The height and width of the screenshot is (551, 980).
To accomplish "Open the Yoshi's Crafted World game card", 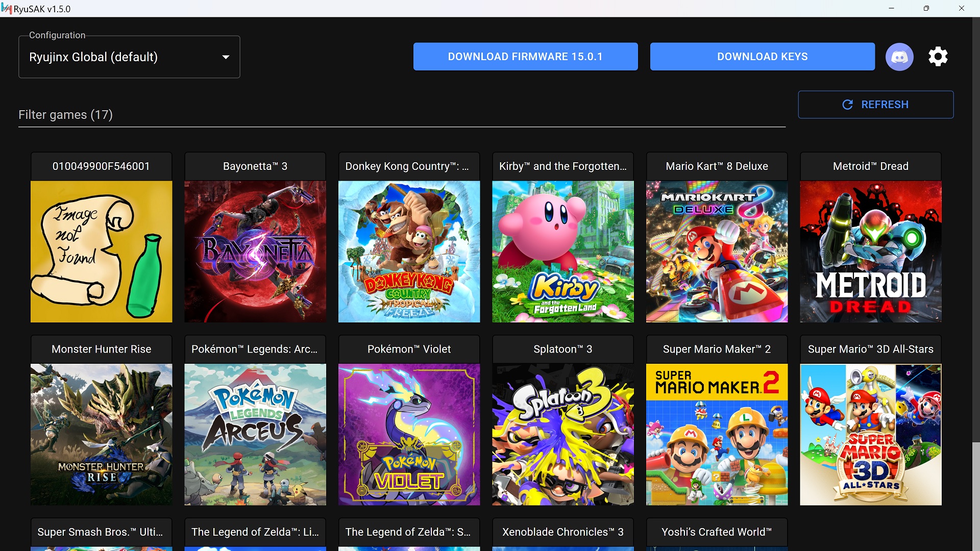I will point(717,534).
